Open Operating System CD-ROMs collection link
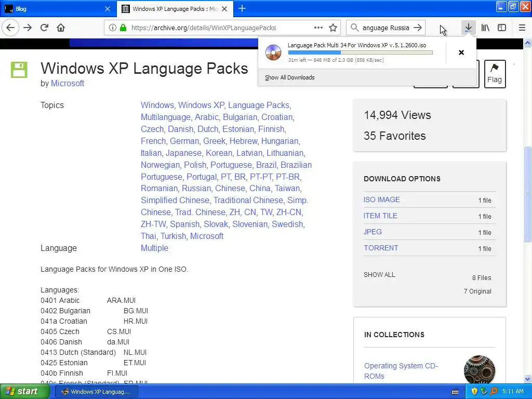Screen dimensions: 532x399 [x=401, y=371]
